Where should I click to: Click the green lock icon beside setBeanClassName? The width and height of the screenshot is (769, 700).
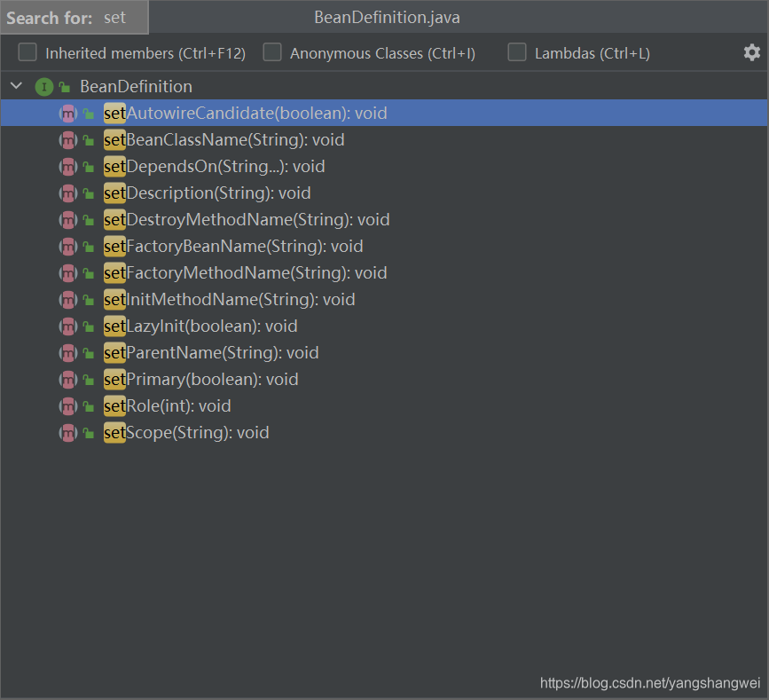coord(89,140)
